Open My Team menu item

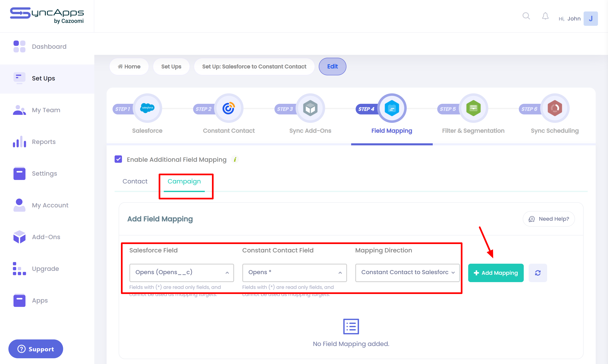46,110
